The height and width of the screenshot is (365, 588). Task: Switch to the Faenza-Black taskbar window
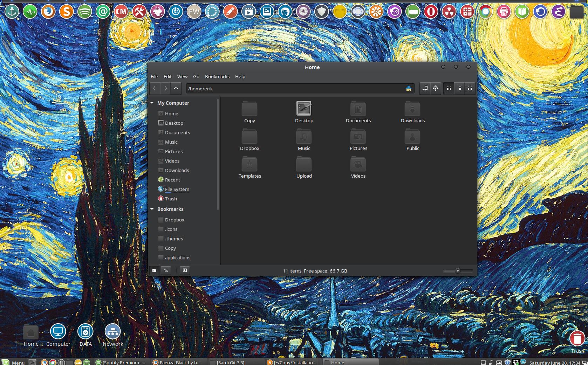178,362
